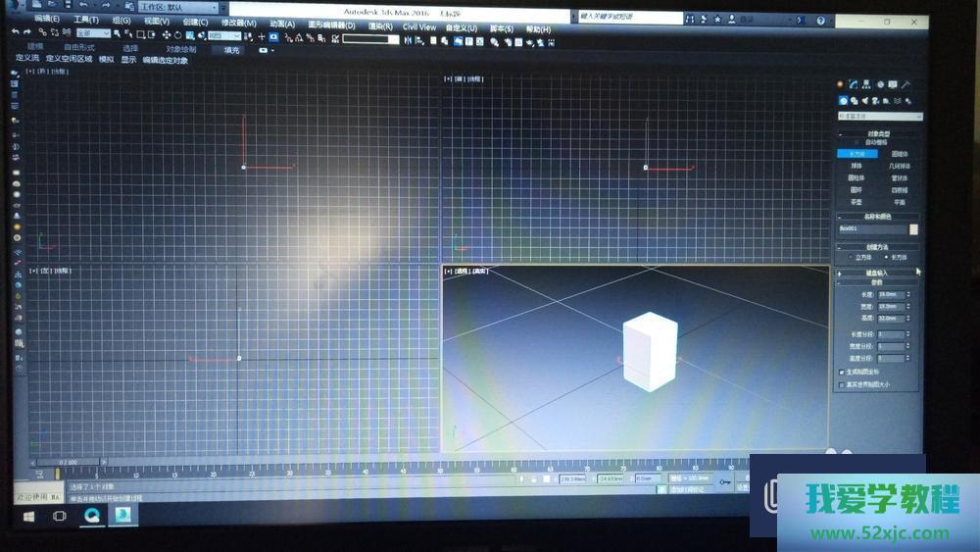Collapse the 参数 rollout
This screenshot has height=552, width=980.
coord(877,282)
